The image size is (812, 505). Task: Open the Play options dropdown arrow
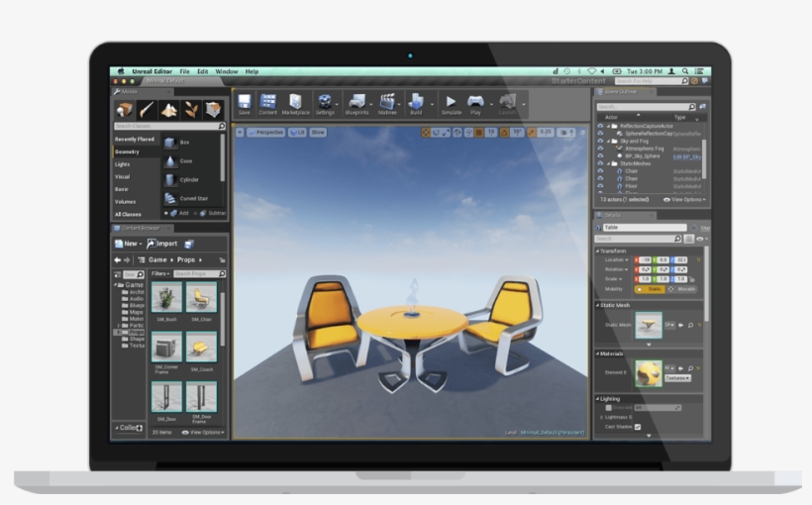click(x=490, y=105)
